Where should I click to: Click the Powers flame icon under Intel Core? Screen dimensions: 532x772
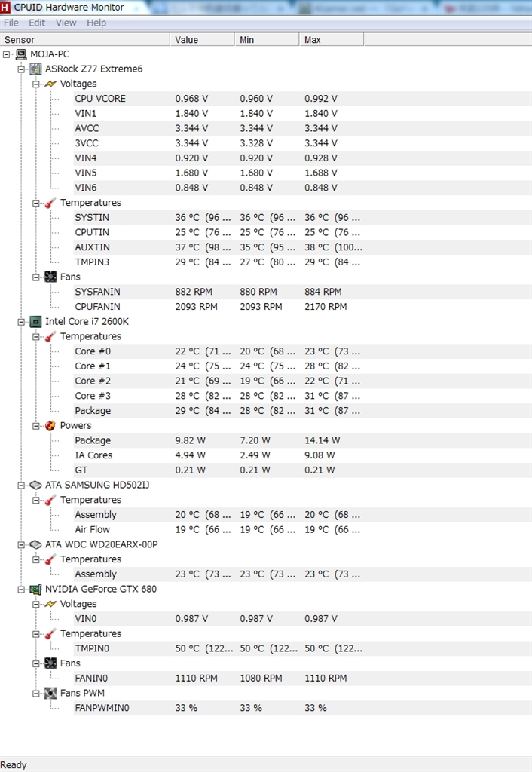pyautogui.click(x=50, y=426)
